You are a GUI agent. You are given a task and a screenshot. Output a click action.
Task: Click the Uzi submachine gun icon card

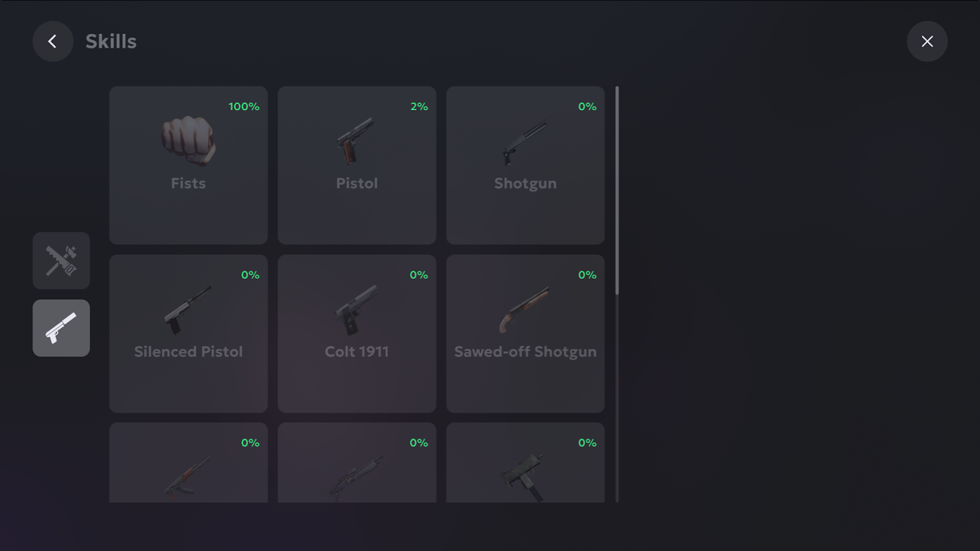(526, 463)
